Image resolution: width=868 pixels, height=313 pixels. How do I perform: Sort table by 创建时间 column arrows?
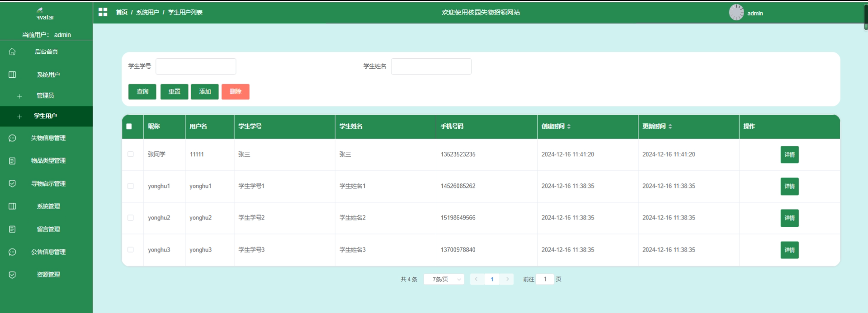tap(569, 126)
